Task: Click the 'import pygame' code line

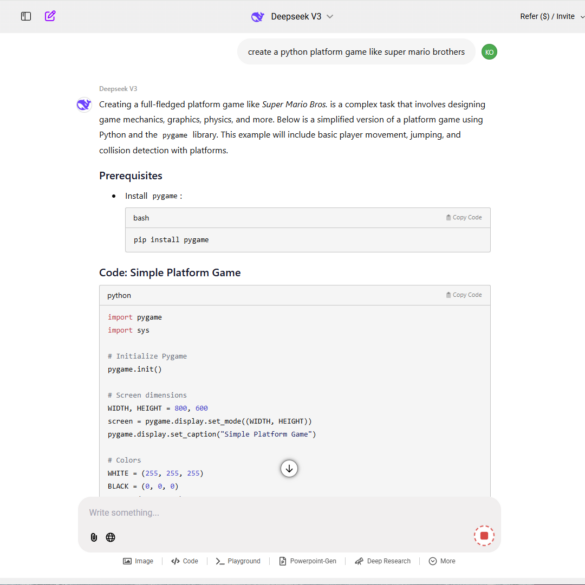Action: tap(135, 317)
